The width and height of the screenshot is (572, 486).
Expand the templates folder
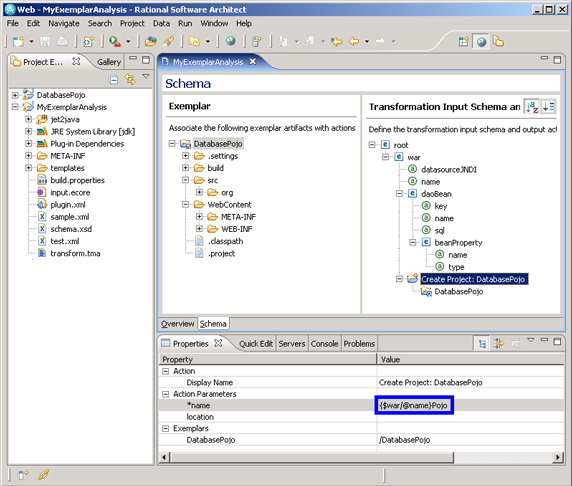(x=28, y=168)
